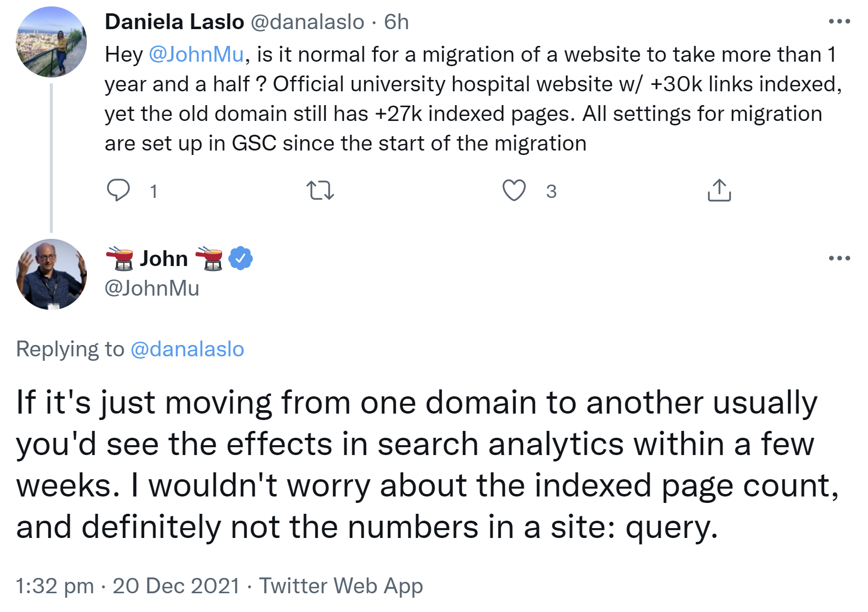Like Daniela Laslo's tweet with the heart
Image resolution: width=868 pixels, height=612 pixels.
point(514,190)
